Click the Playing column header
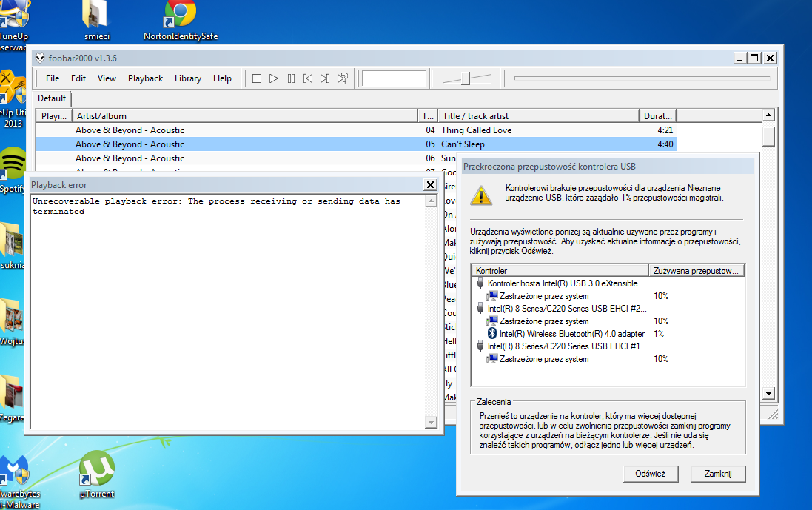 54,116
